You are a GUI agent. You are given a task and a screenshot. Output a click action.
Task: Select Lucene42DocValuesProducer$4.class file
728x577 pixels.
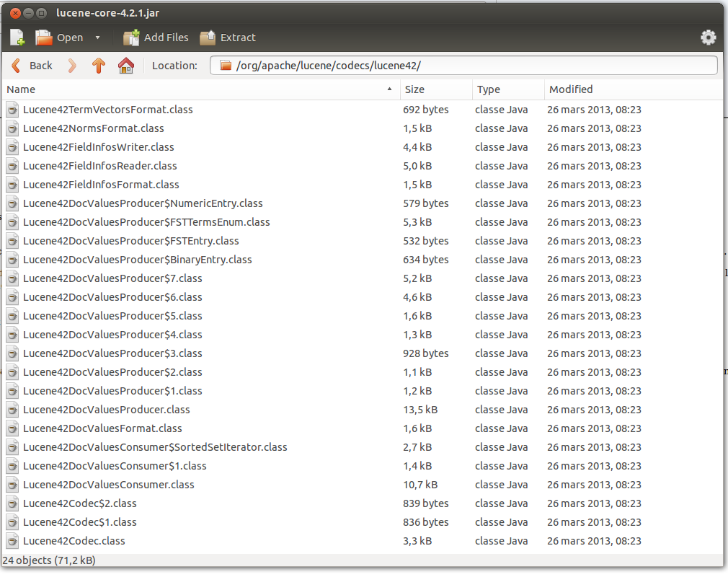coord(362,335)
